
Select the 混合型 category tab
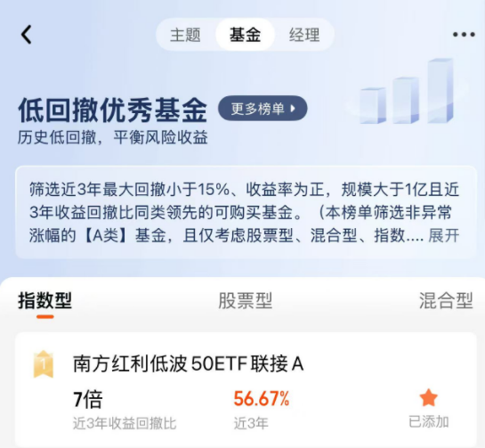[x=446, y=300]
